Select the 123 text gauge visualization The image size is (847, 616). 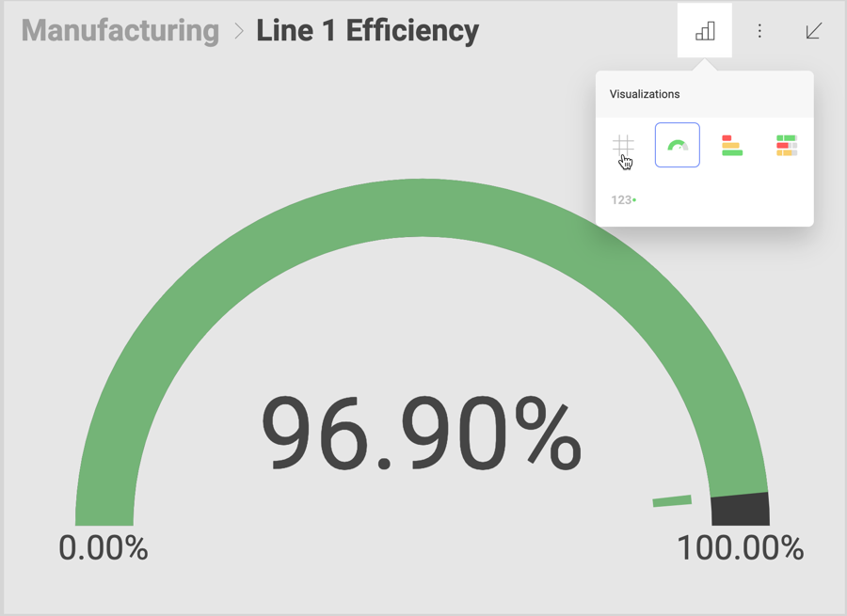(x=623, y=199)
